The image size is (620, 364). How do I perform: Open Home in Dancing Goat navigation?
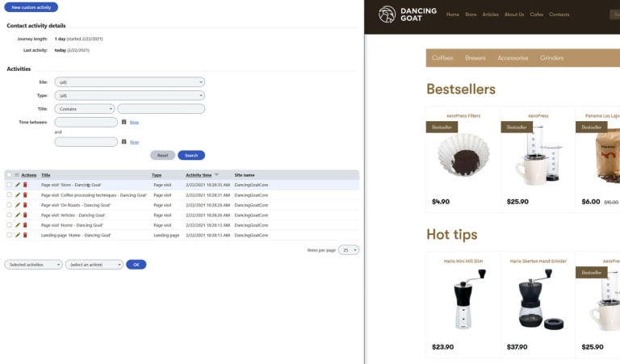(453, 15)
